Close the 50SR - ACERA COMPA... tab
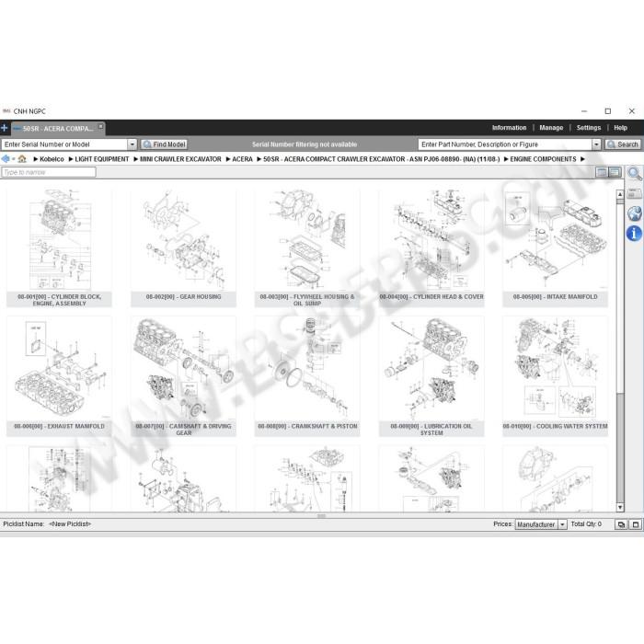Screen dimensions: 644x644 click(x=100, y=126)
